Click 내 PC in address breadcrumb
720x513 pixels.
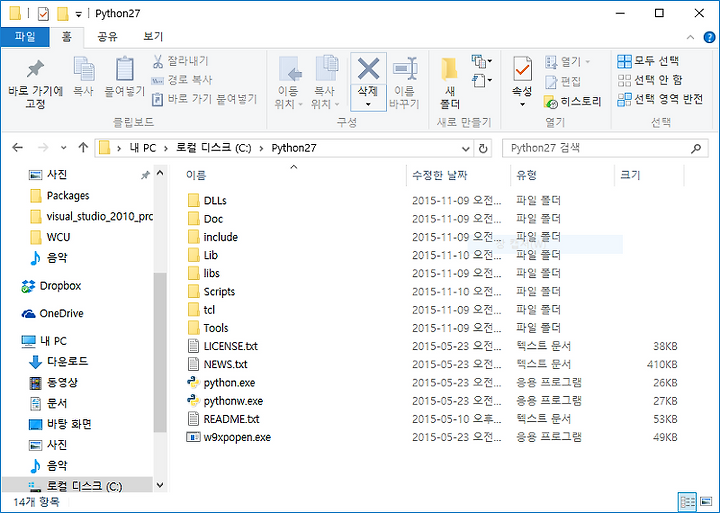[x=143, y=148]
